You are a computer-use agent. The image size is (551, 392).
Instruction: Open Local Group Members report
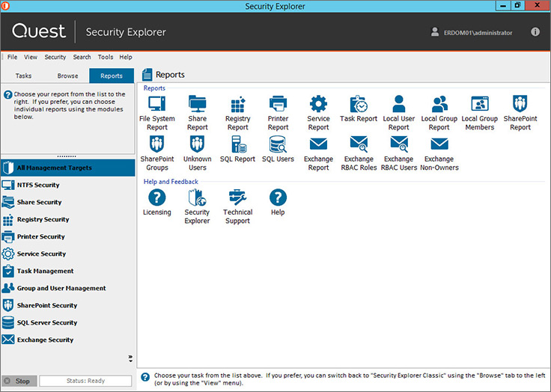(480, 113)
